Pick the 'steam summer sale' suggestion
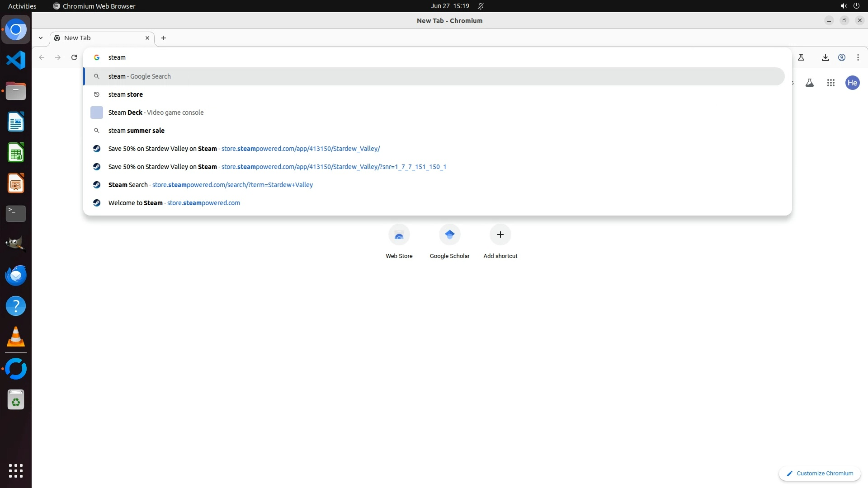The width and height of the screenshot is (868, 488). [136, 131]
